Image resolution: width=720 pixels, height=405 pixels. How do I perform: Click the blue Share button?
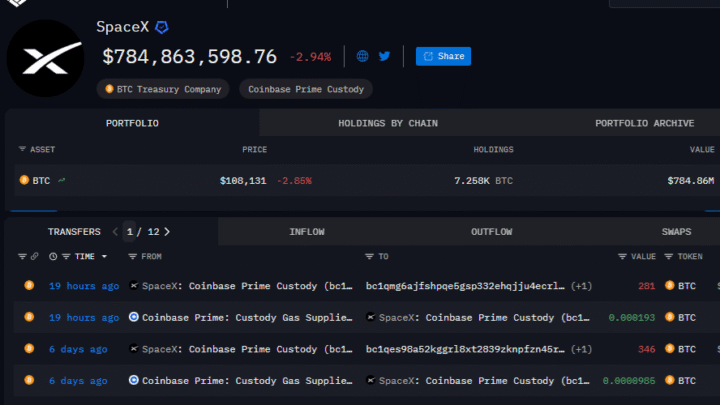[x=443, y=56]
